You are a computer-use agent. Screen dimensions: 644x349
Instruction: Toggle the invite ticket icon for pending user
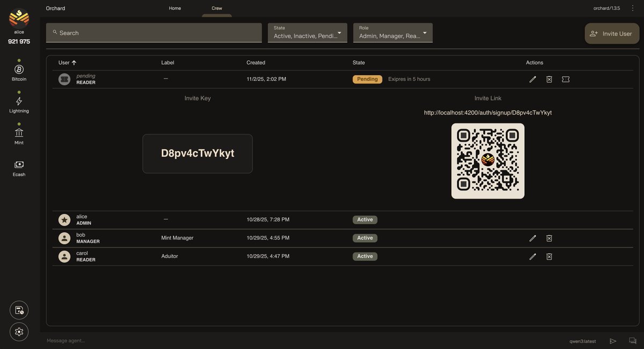click(x=566, y=79)
